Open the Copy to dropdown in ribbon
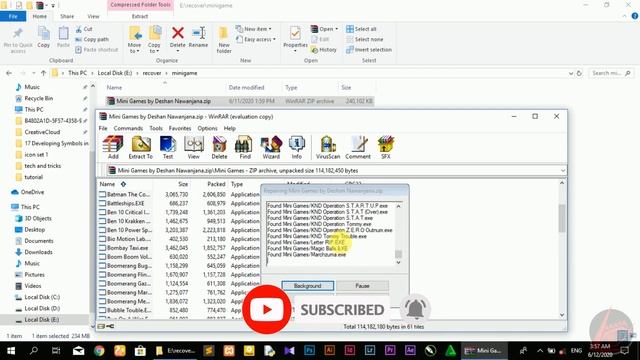The image size is (640, 360). (154, 40)
